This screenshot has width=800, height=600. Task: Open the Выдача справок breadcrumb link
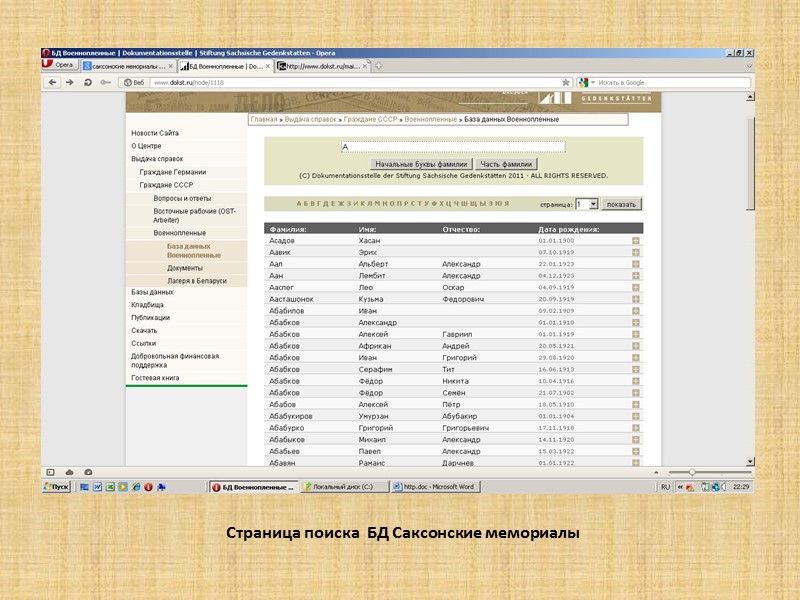click(x=310, y=119)
